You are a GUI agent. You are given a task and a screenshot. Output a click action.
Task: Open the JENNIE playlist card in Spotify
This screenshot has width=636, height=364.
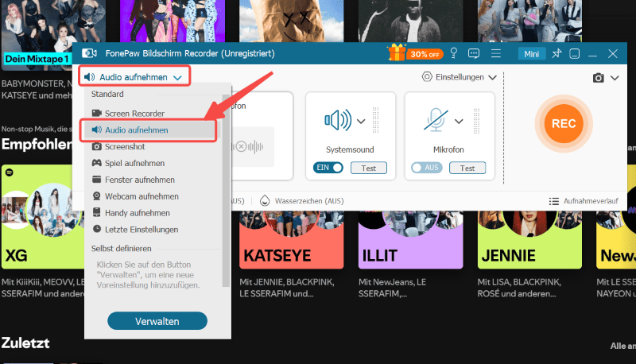(x=529, y=239)
